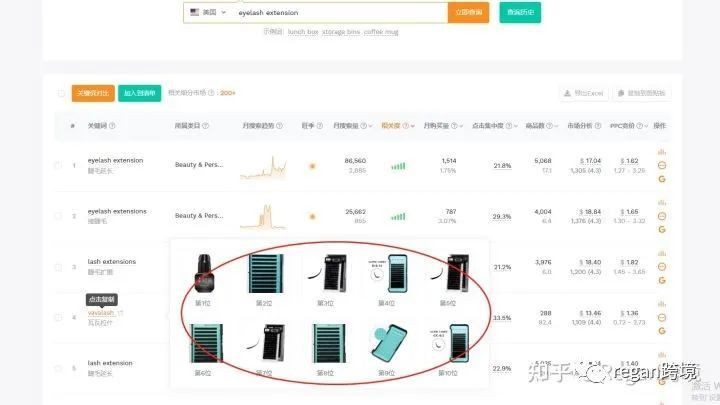Click the orange 立即查询 search button

[468, 12]
